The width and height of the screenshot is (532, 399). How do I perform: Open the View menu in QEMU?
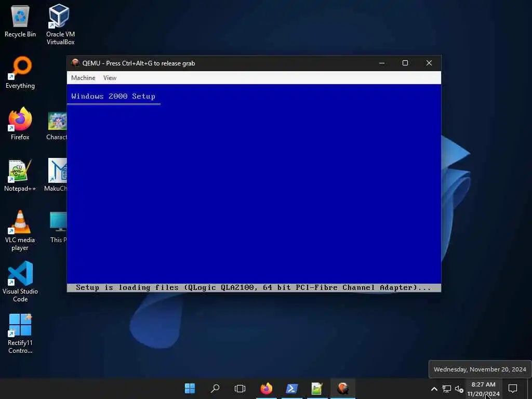click(x=110, y=78)
